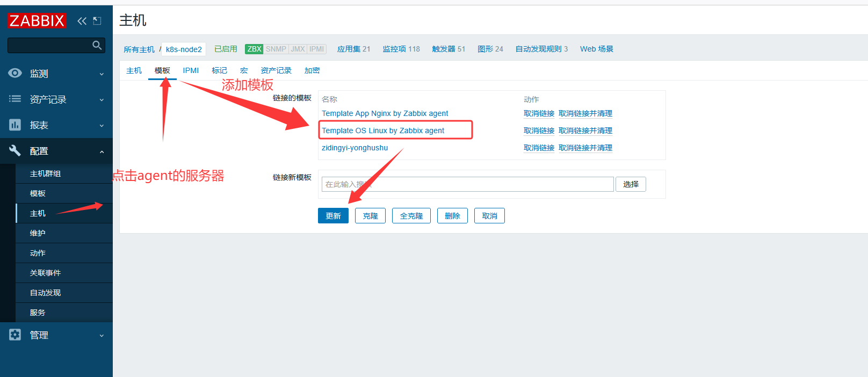Open Web 场景 link
Viewport: 868px width, 377px height.
point(597,49)
